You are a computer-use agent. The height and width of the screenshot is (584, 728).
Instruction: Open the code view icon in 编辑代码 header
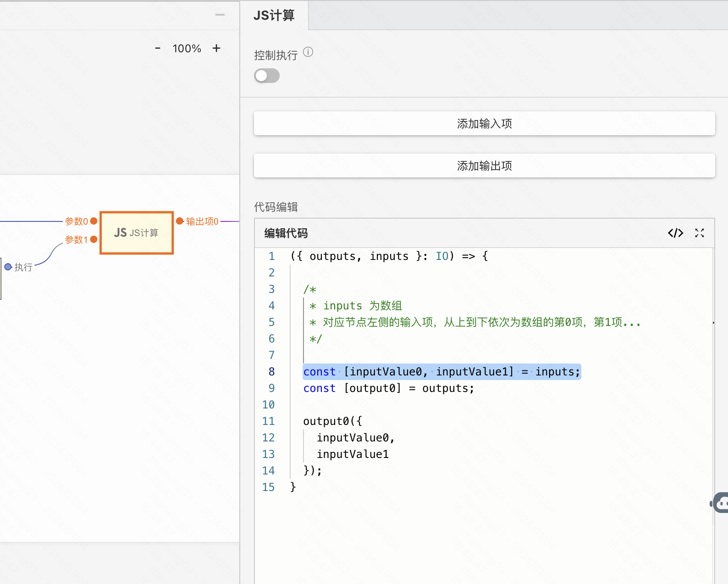tap(675, 233)
